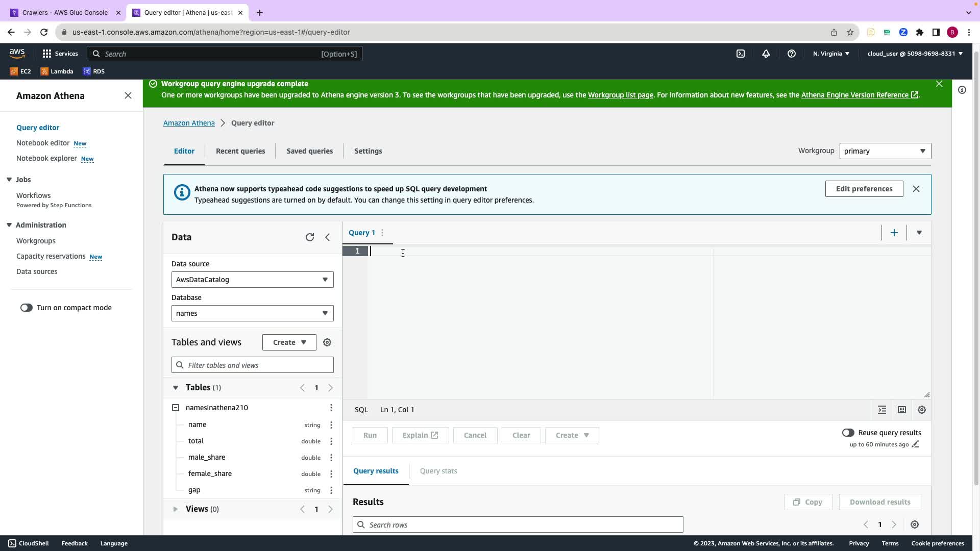
Task: Open AWS CloudShell icon in header
Action: click(741, 54)
